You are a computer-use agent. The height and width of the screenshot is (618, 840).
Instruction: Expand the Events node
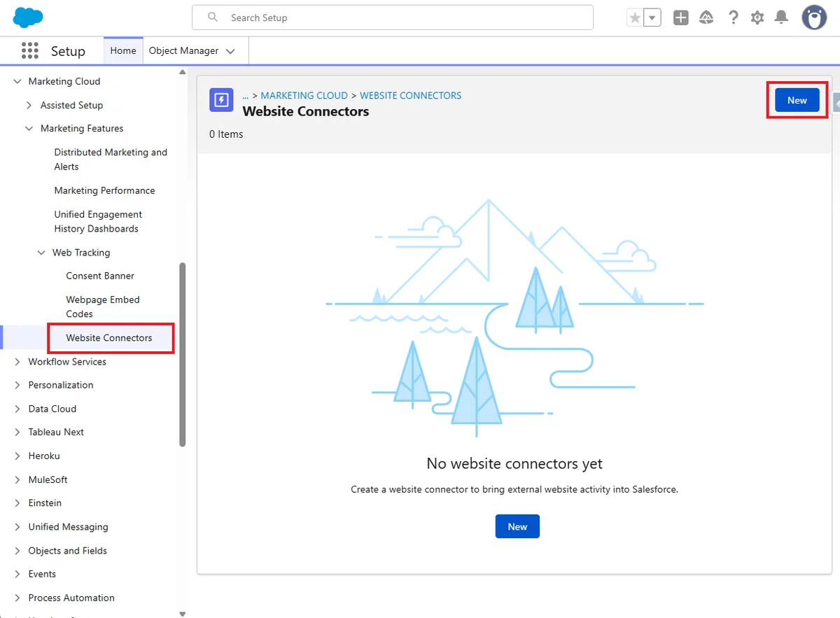(x=17, y=574)
